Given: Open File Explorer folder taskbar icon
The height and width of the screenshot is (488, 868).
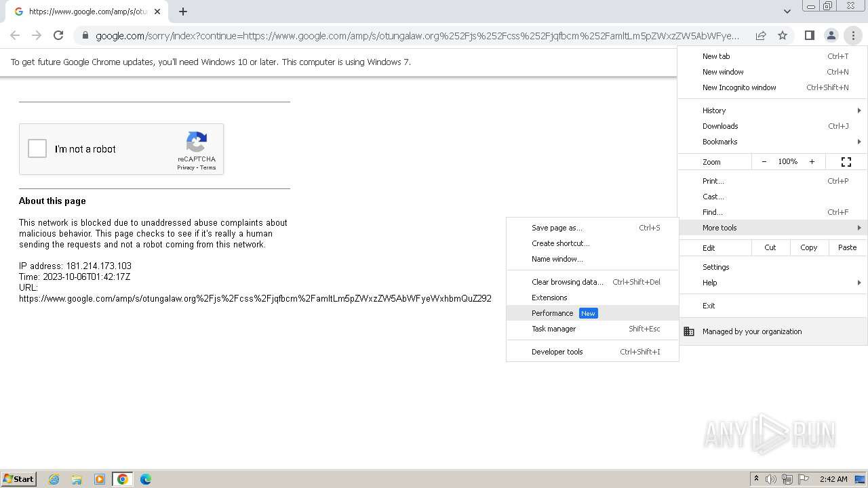Looking at the screenshot, I should coord(77,479).
